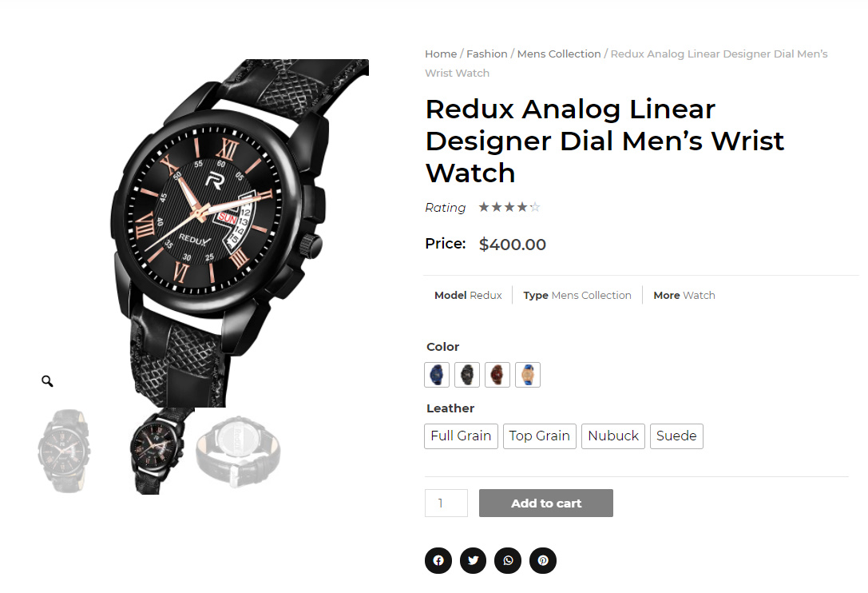Screen dimensions: 868x593
Task: Share product via Twitter icon
Action: coord(473,560)
